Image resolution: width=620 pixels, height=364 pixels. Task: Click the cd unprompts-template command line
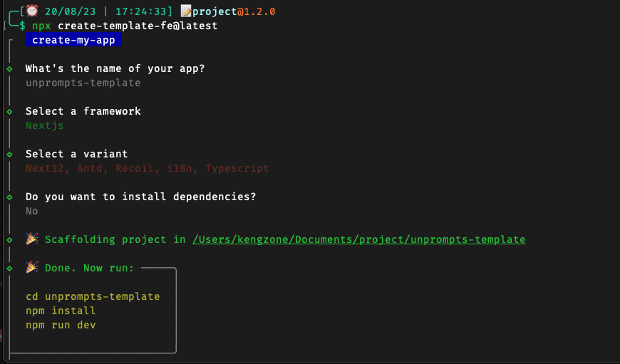click(93, 296)
